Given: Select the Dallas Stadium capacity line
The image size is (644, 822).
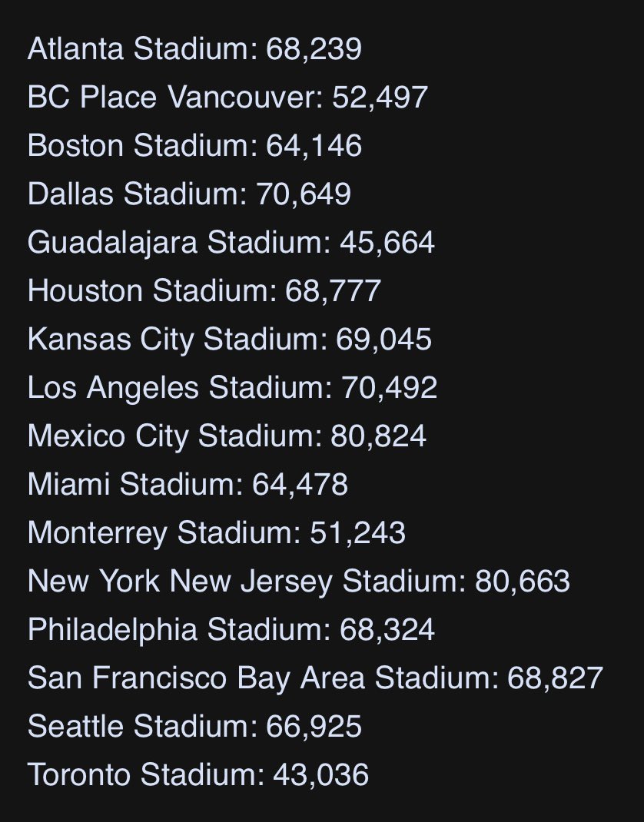Looking at the screenshot, I should coord(189,194).
